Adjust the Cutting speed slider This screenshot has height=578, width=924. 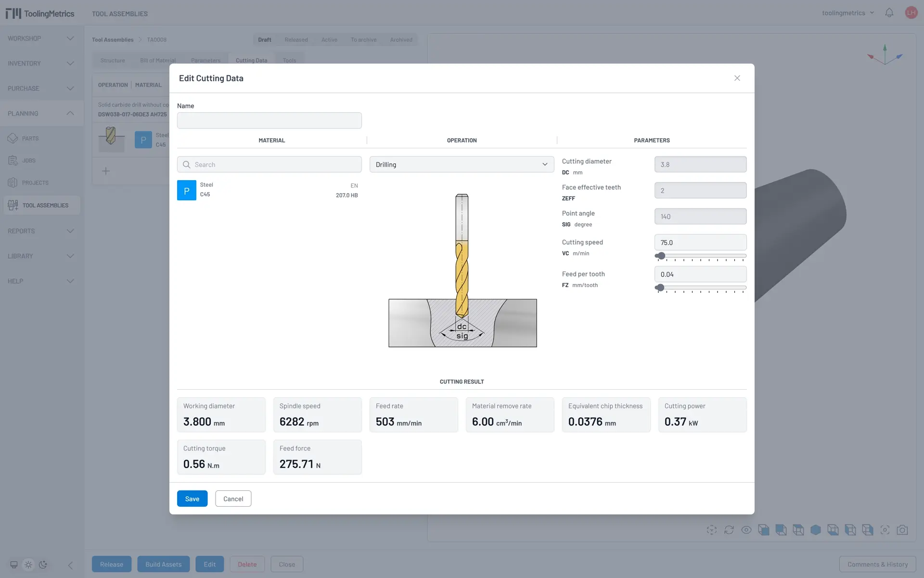click(x=700, y=256)
